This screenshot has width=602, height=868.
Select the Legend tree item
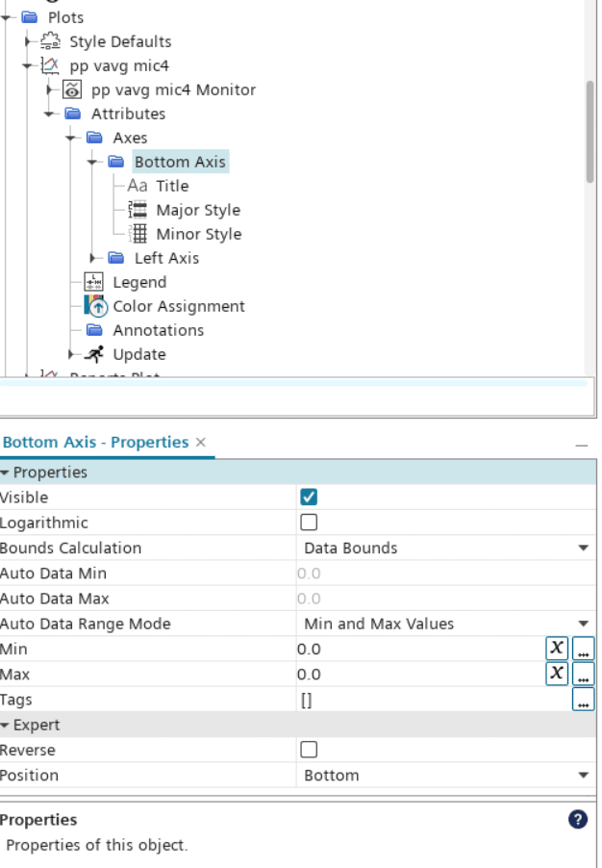139,282
